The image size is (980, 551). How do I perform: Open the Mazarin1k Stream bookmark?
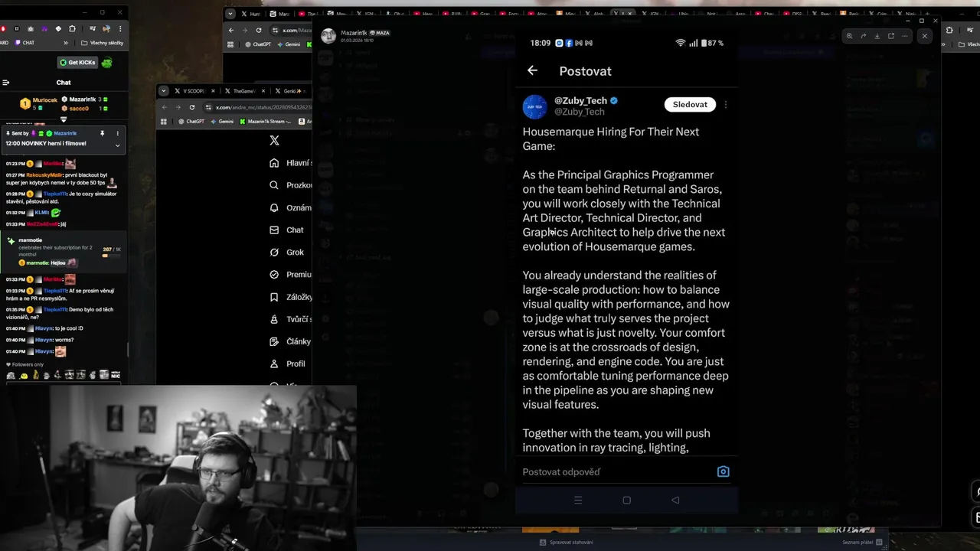tap(266, 121)
